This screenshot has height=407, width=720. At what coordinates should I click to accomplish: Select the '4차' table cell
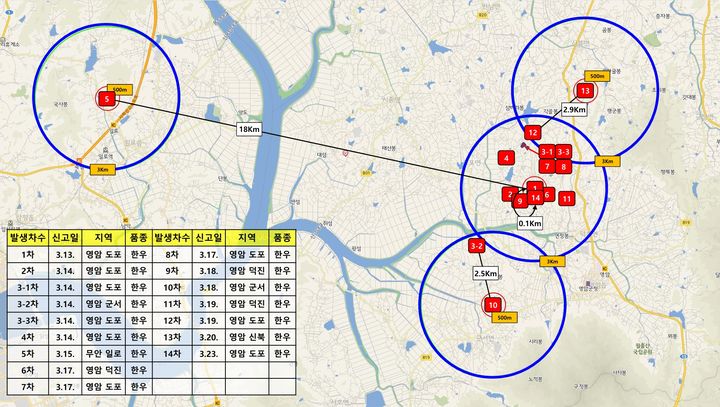tap(28, 337)
